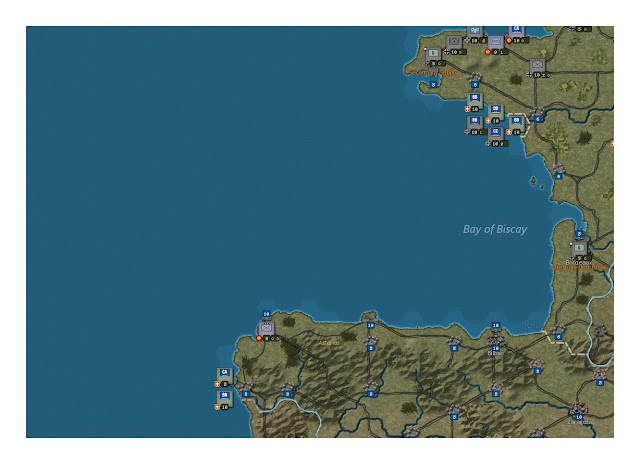640x464 pixels.
Task: Select the German tank unit in Brittany
Action: click(x=453, y=42)
